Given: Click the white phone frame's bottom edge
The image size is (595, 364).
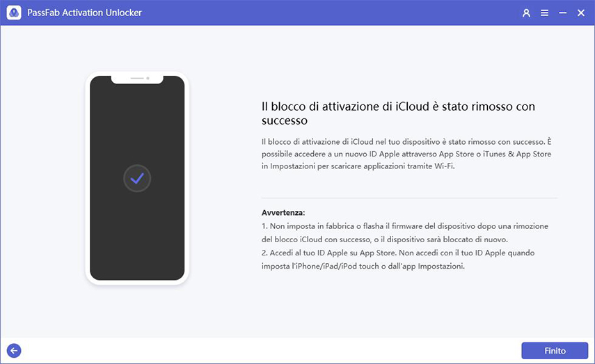Looking at the screenshot, I should point(137,283).
